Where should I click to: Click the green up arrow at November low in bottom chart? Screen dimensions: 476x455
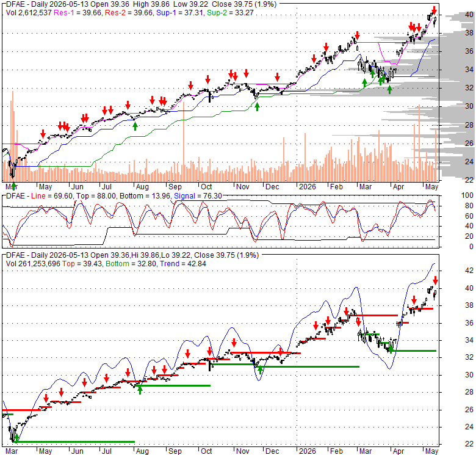pos(260,369)
